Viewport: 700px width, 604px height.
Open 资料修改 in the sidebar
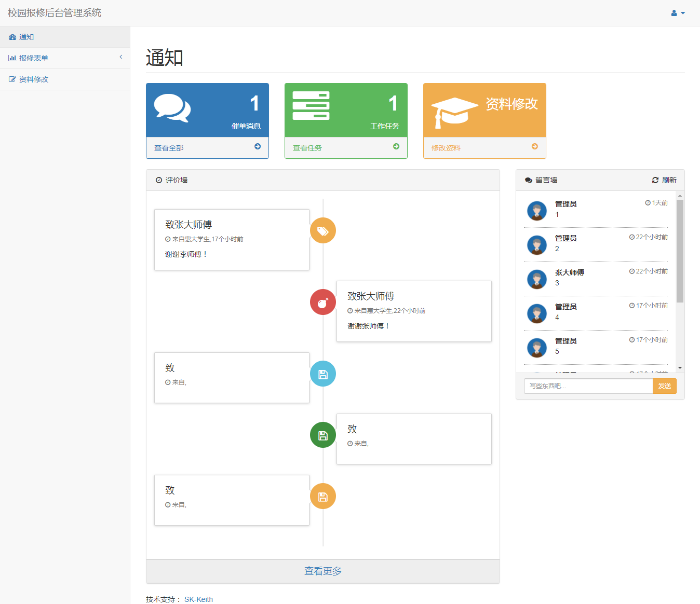coord(65,79)
